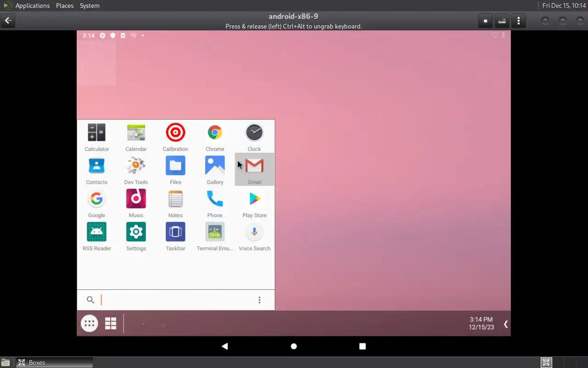The width and height of the screenshot is (588, 368).
Task: Collapse the taskbar with the arrow
Action: 506,324
